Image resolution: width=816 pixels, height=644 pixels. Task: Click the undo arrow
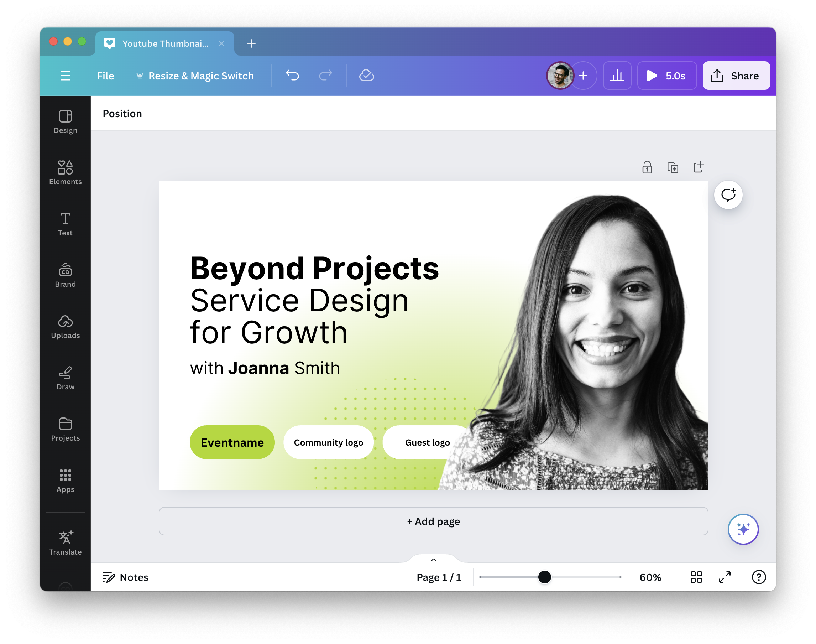[x=292, y=76]
